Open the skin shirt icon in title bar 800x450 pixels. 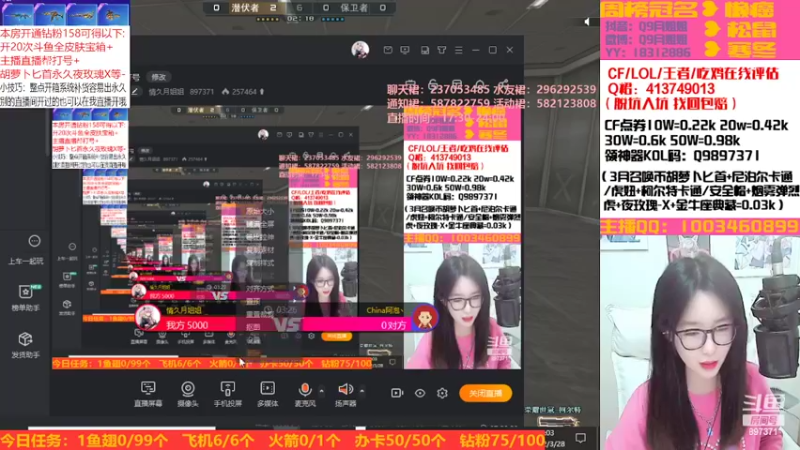click(x=442, y=50)
